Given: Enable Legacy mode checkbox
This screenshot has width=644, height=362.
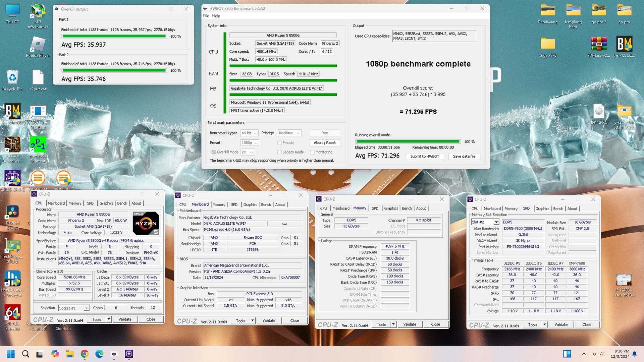Looking at the screenshot, I should tap(279, 152).
